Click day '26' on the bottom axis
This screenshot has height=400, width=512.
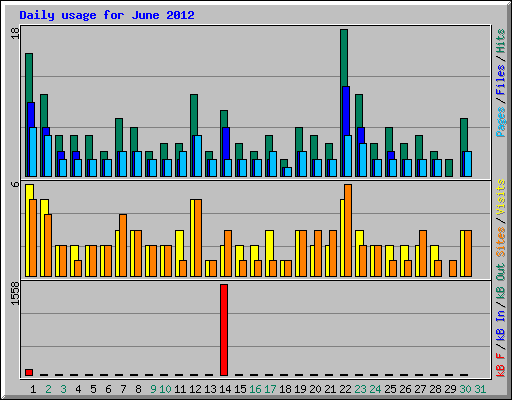[405, 389]
